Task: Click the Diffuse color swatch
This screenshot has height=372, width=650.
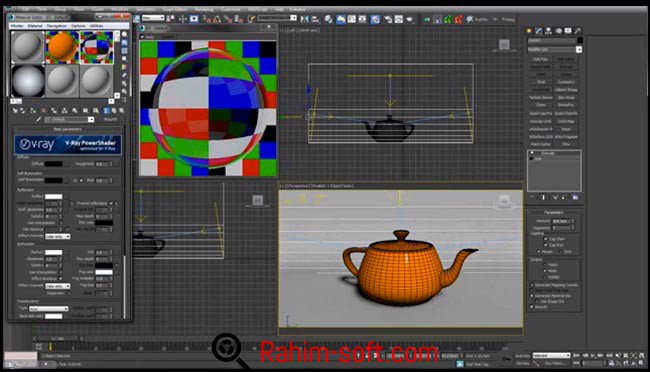Action: [53, 164]
